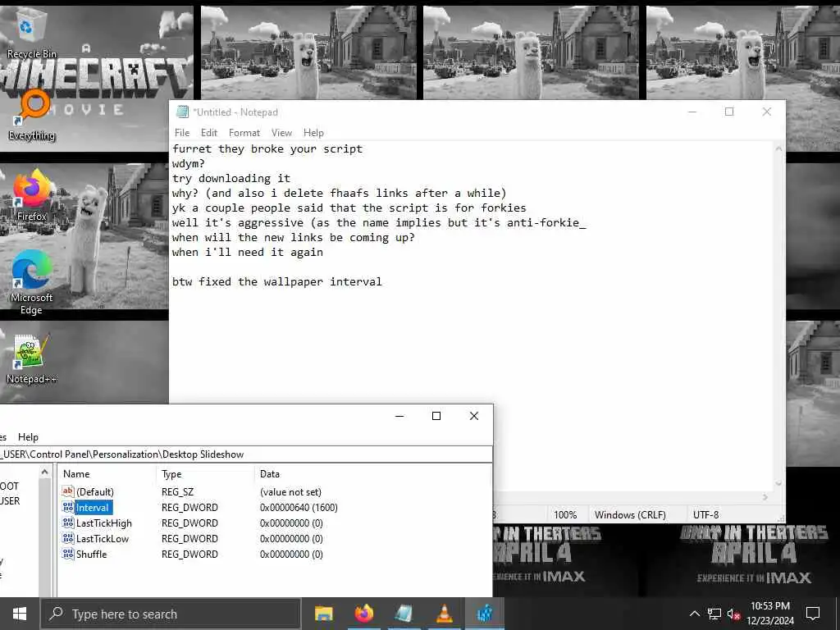
Task: Sort registry values by Type column
Action: [206, 473]
